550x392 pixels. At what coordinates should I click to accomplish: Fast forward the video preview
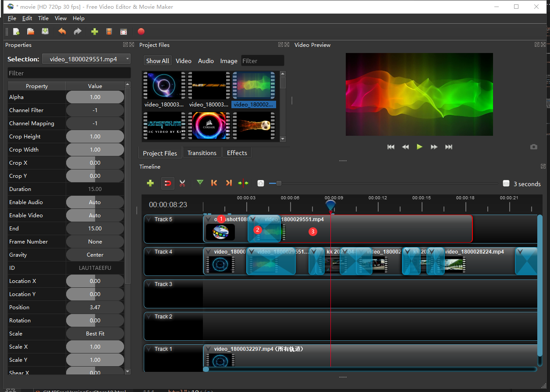434,147
